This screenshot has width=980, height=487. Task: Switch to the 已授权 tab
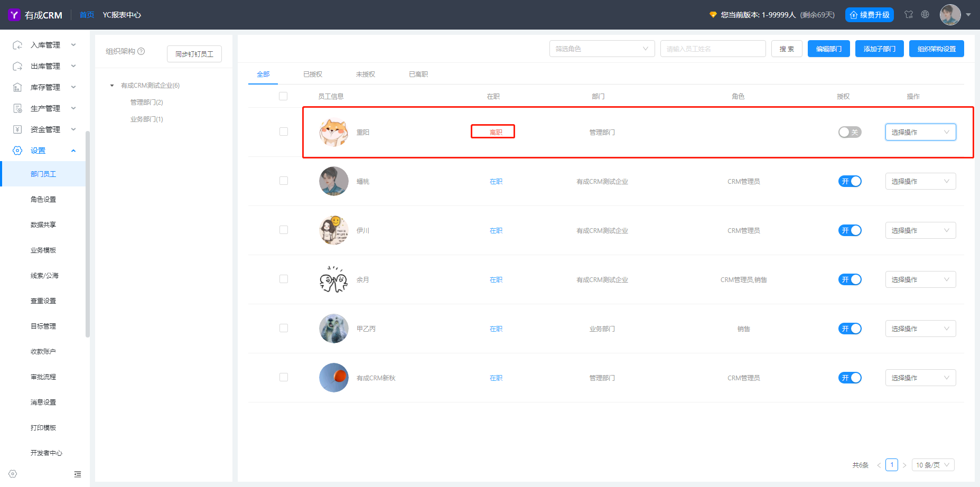(313, 74)
